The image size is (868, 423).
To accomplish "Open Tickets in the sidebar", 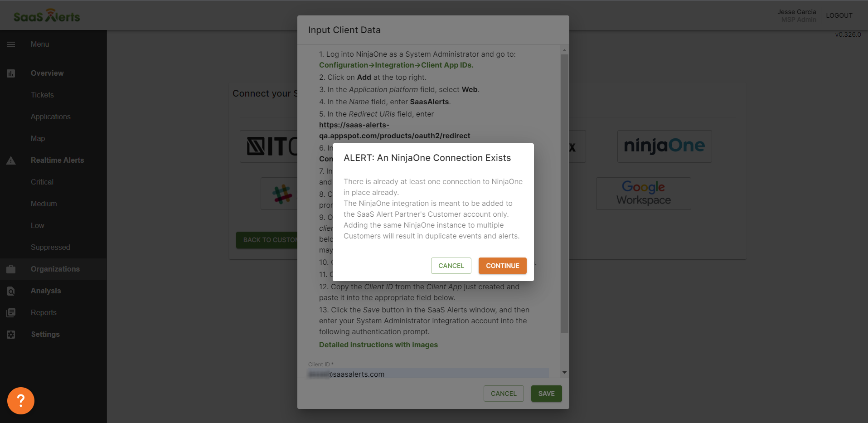I will click(42, 95).
